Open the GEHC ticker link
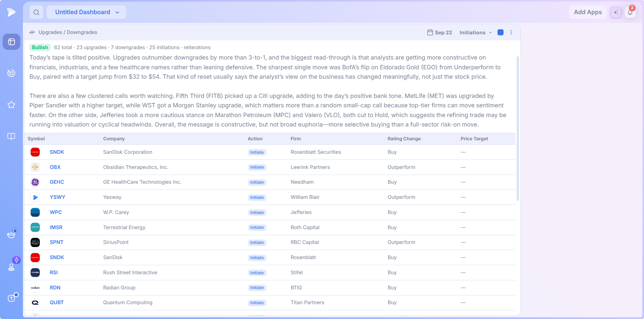Viewport: 644px width, 319px height. (57, 182)
